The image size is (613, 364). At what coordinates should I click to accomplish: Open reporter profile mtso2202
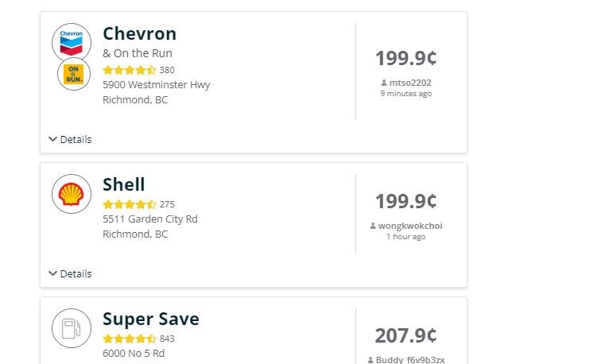tap(410, 83)
